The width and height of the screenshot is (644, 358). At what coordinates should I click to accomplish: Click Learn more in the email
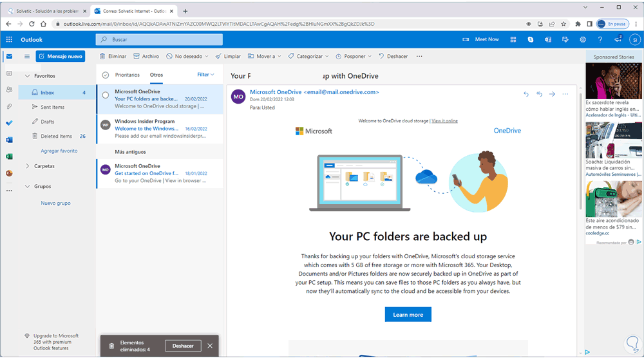click(408, 314)
